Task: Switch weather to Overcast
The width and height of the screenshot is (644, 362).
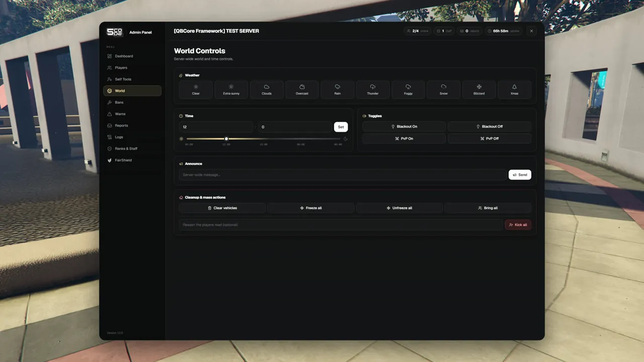Action: point(302,89)
